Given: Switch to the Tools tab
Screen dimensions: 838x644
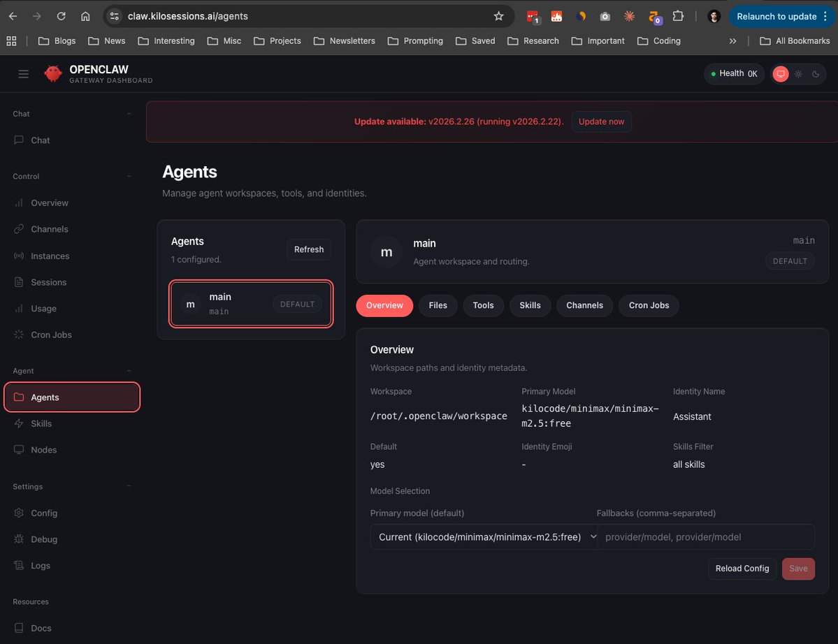Looking at the screenshot, I should pyautogui.click(x=483, y=305).
